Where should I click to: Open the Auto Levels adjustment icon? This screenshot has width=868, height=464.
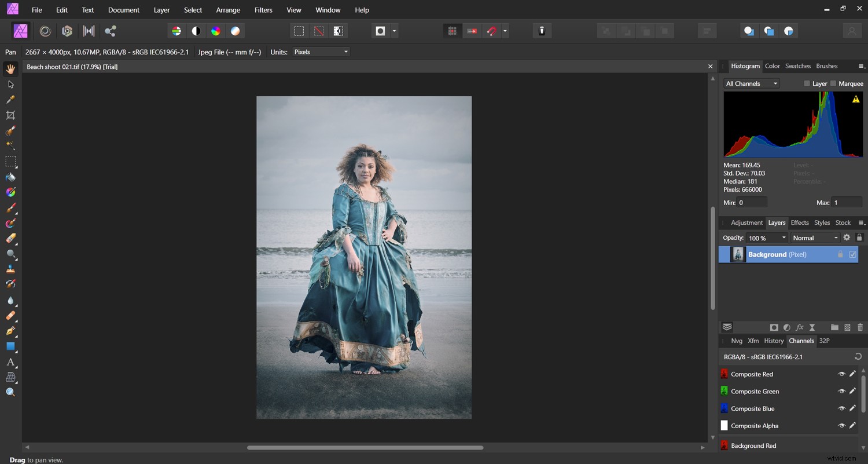click(x=176, y=30)
